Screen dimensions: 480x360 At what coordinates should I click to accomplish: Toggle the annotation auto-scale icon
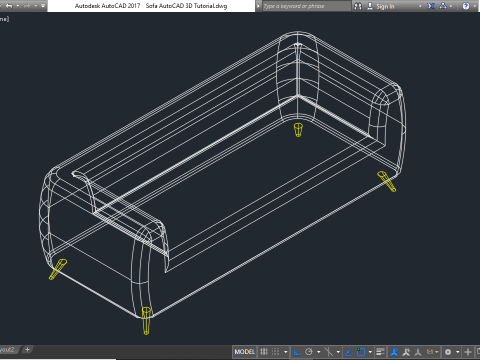pyautogui.click(x=406, y=352)
